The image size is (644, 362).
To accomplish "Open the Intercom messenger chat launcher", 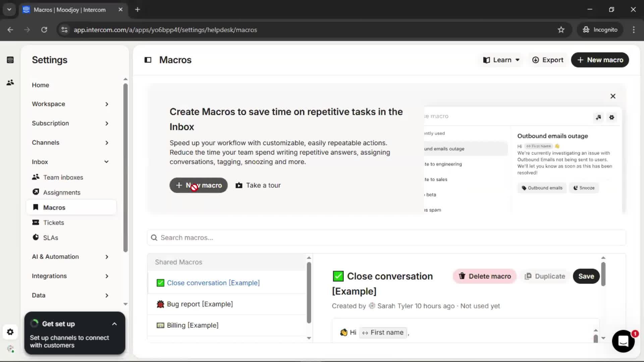I will pos(623,341).
